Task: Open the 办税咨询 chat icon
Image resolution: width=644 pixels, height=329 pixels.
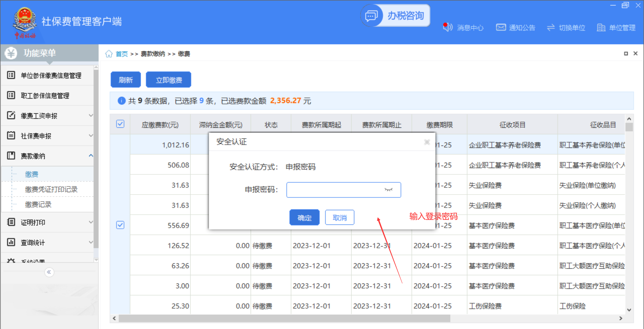Action: tap(371, 16)
